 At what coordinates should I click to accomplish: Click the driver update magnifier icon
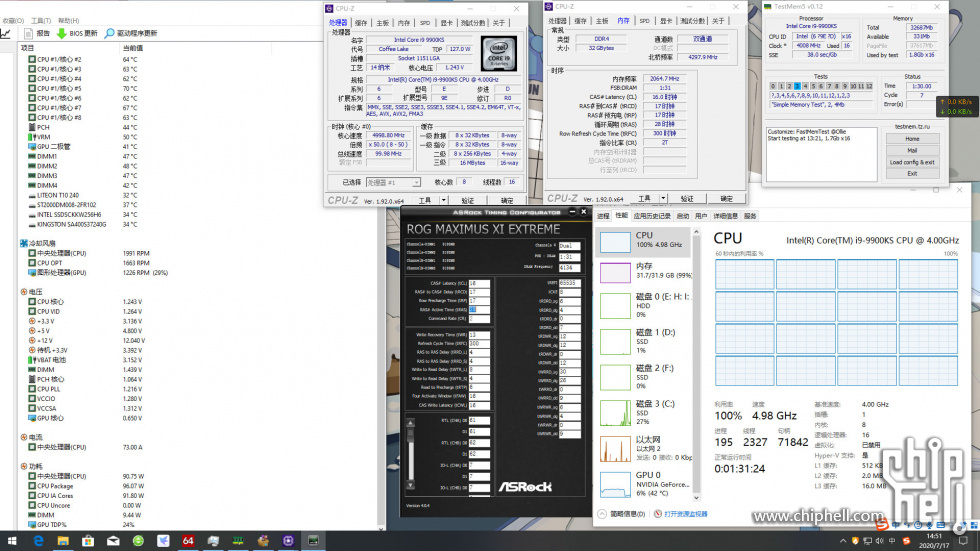point(109,33)
